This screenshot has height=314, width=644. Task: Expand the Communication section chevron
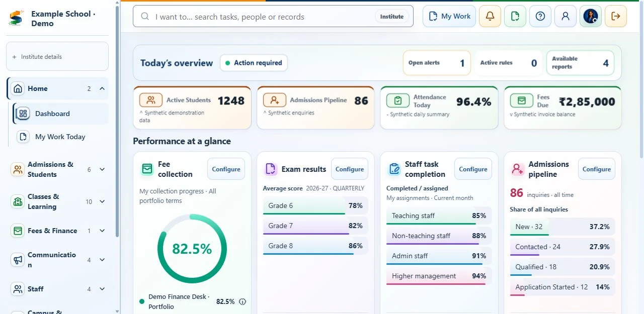(102, 260)
